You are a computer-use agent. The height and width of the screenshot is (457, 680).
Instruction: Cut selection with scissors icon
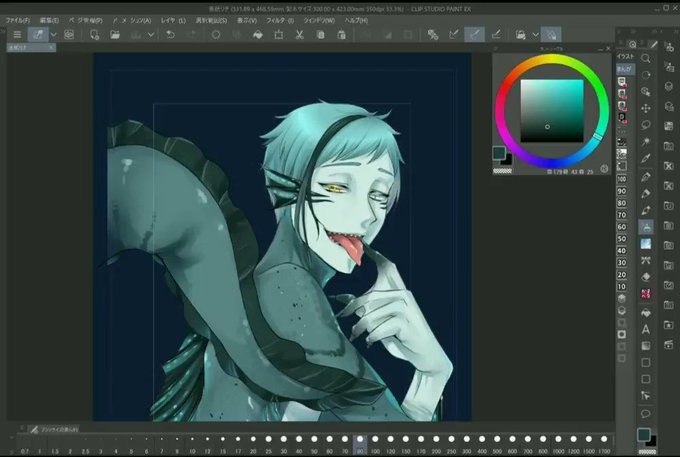[x=299, y=35]
